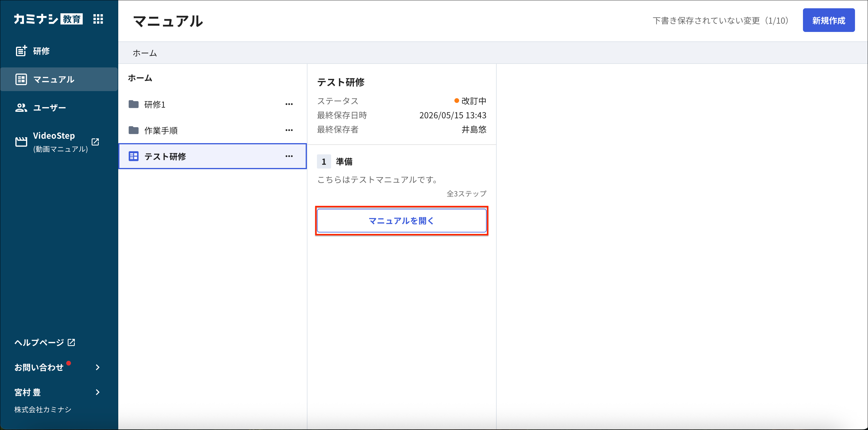This screenshot has height=430, width=868.
Task: Click the 研修1 folder icon
Action: pyautogui.click(x=134, y=104)
